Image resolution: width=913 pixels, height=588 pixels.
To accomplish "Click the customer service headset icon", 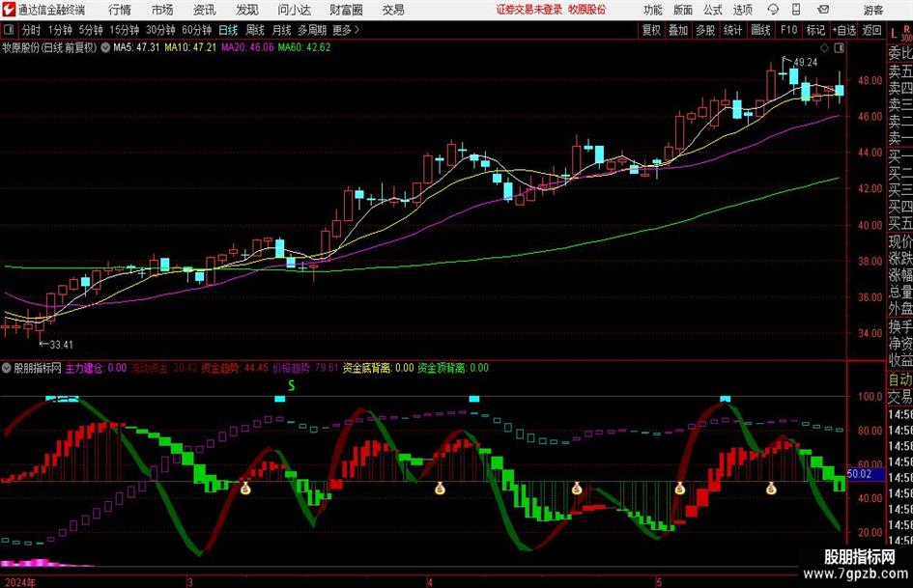I will tap(773, 10).
